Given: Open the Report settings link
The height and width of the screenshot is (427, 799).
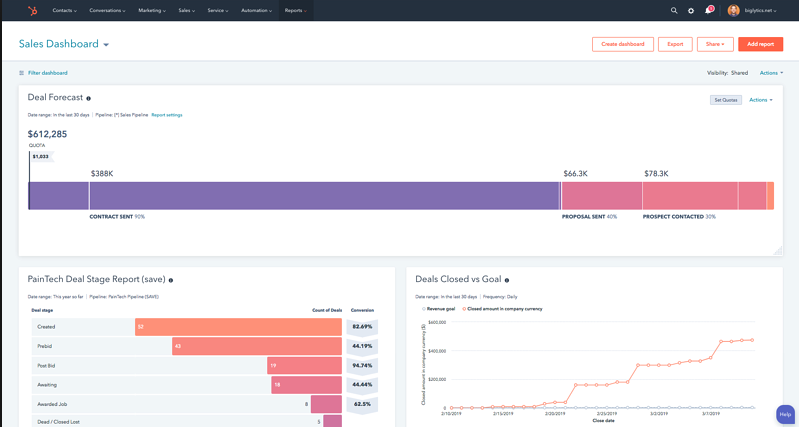Looking at the screenshot, I should coord(167,115).
